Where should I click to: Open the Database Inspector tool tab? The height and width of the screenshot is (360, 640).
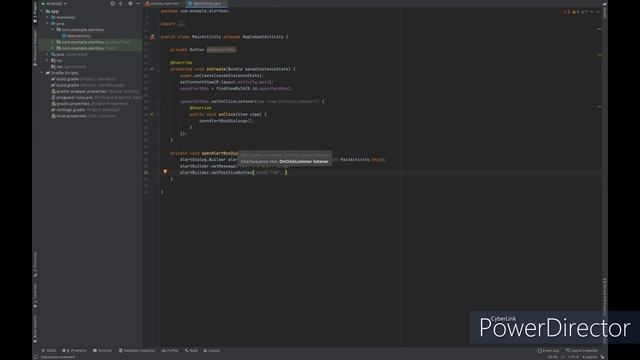tap(137, 351)
